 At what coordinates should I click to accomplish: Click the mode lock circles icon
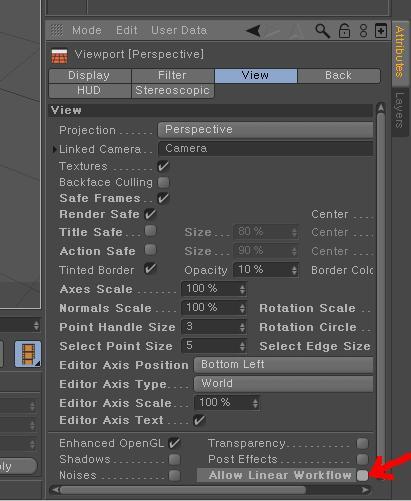pos(363,31)
